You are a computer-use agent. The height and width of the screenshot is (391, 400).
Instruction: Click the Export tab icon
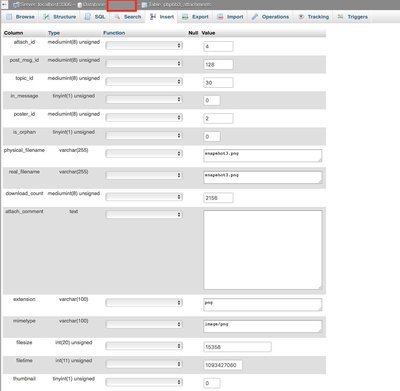(185, 17)
